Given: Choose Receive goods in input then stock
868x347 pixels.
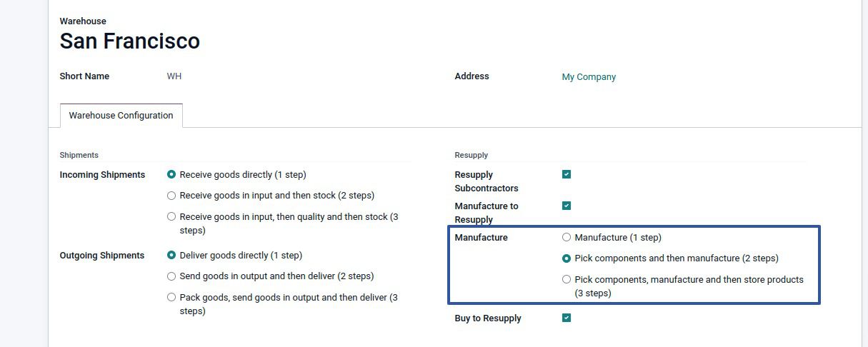Looking at the screenshot, I should point(171,196).
